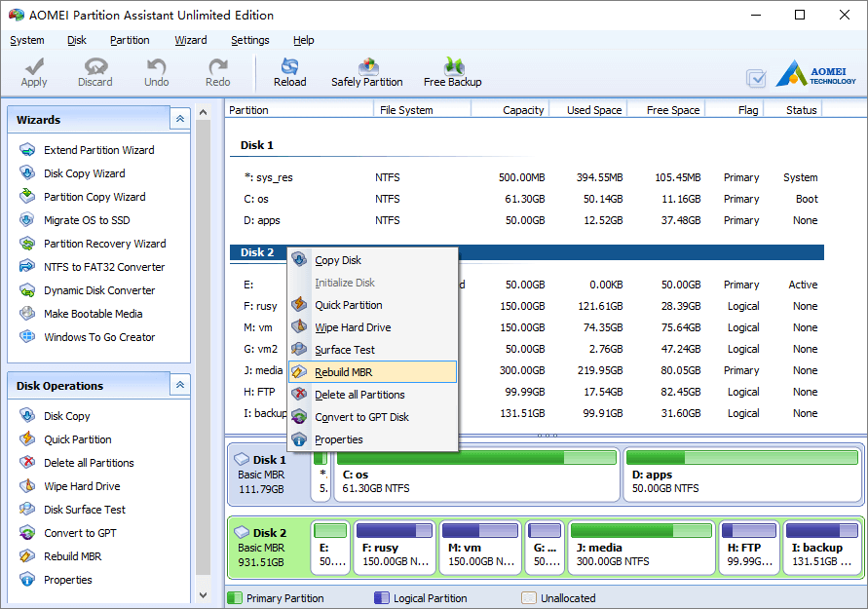Launch Free Backup from toolbar

pos(453,72)
